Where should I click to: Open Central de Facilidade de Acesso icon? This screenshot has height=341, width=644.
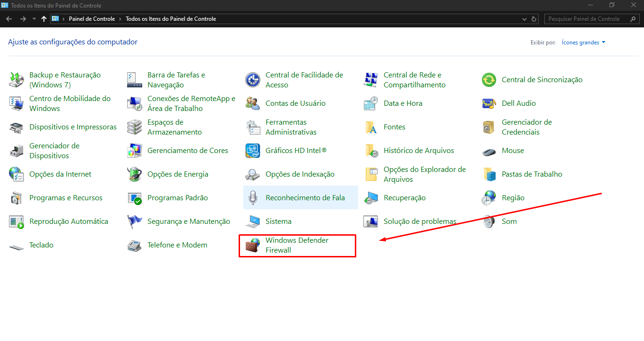point(253,80)
